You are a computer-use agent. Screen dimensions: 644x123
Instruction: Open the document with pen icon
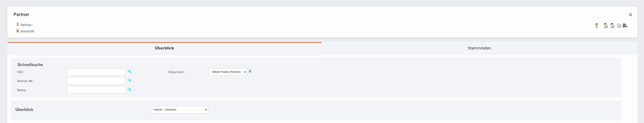(619, 25)
